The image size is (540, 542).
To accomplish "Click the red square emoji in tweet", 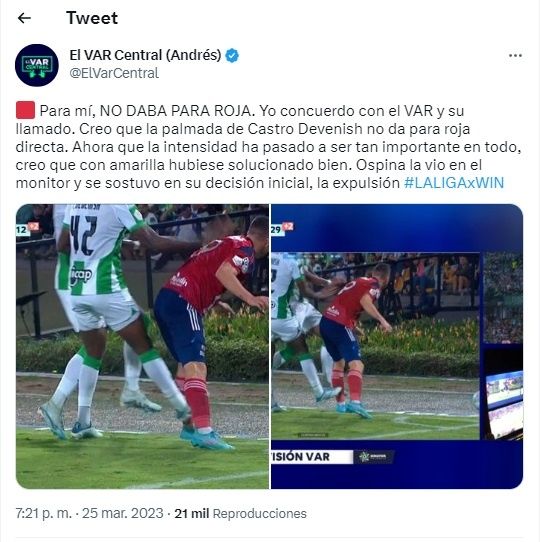I will (25, 110).
